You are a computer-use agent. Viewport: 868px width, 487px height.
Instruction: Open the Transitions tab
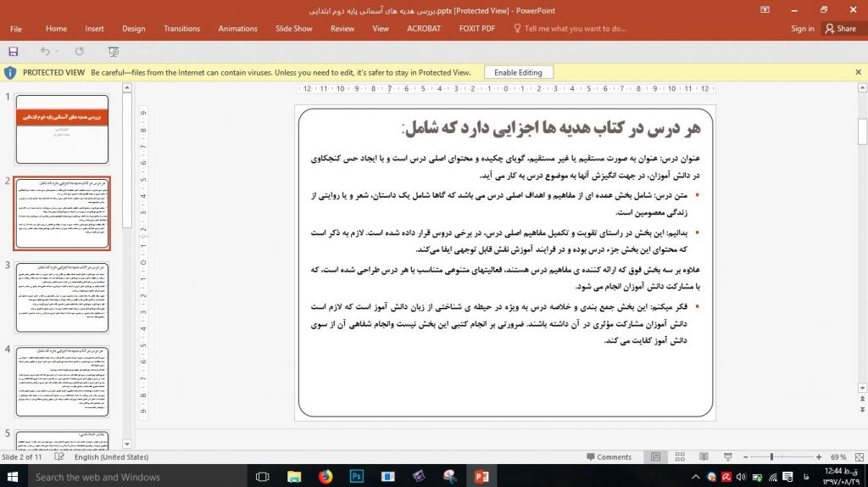181,28
